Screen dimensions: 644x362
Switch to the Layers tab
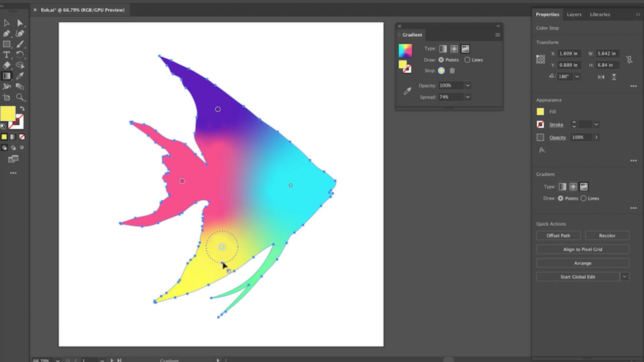click(574, 14)
